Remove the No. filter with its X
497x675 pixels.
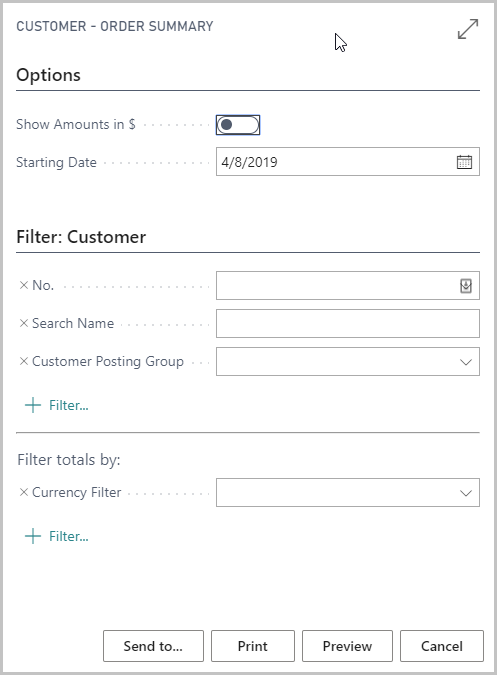pos(24,285)
